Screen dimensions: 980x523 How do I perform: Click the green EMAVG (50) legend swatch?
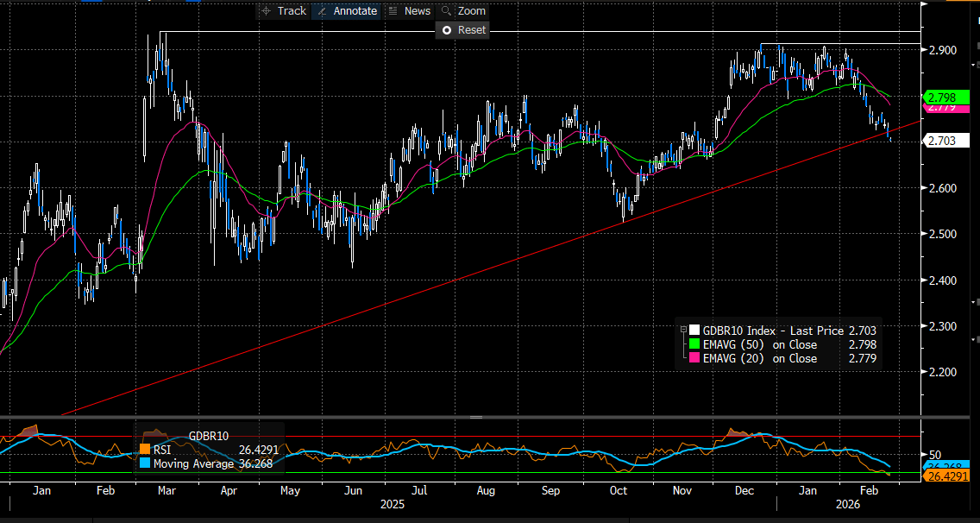point(694,344)
